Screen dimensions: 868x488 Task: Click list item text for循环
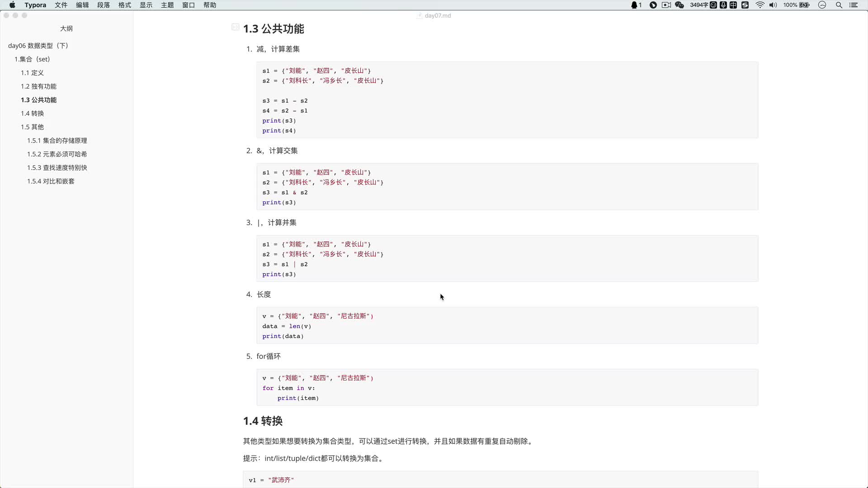(269, 356)
